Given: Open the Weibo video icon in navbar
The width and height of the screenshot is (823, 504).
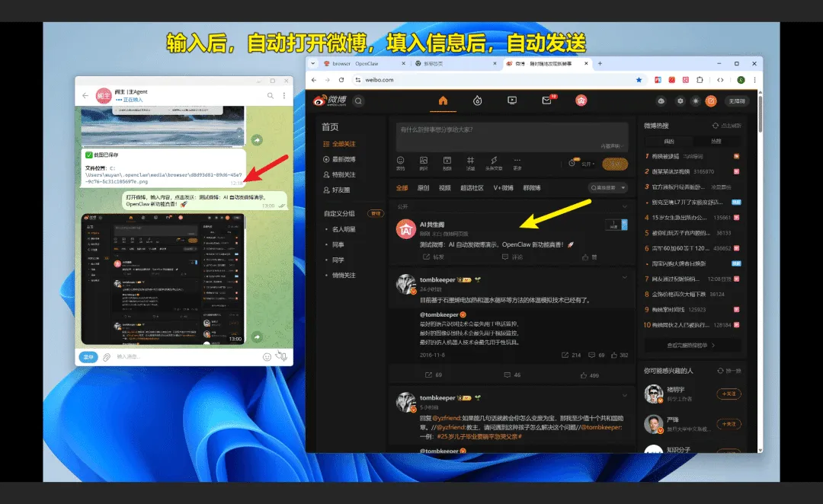Looking at the screenshot, I should click(512, 100).
